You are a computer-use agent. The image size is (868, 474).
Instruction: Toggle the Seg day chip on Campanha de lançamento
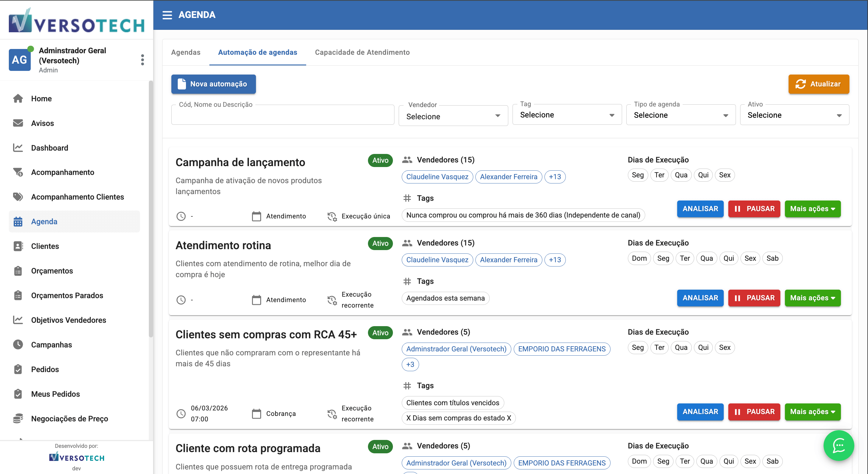pyautogui.click(x=638, y=175)
